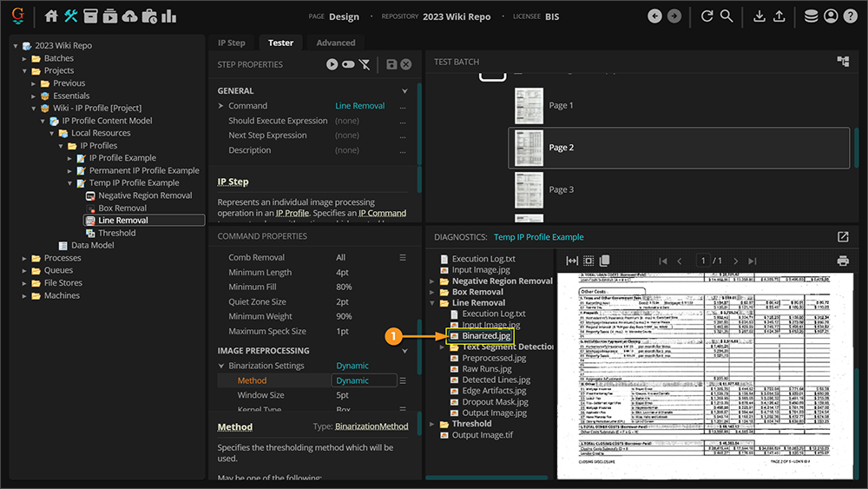Screen dimensions: 868x489
Task: Open Comb Removal list menu icon
Action: point(403,257)
